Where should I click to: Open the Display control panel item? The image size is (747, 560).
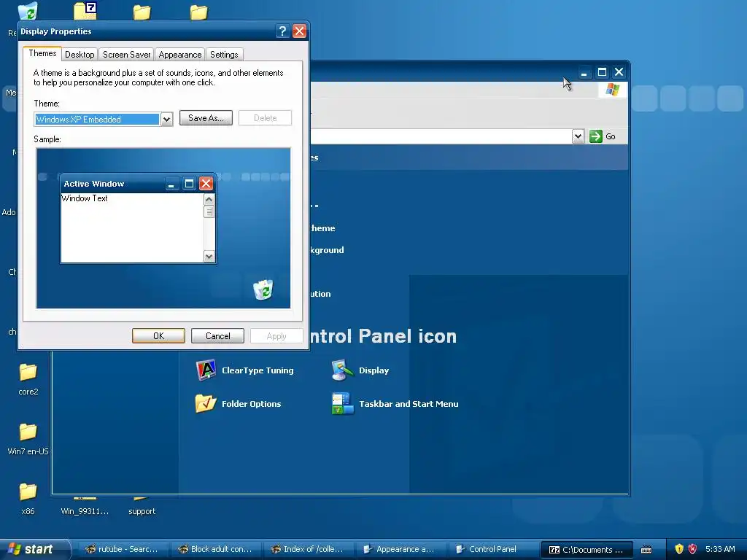tap(360, 370)
